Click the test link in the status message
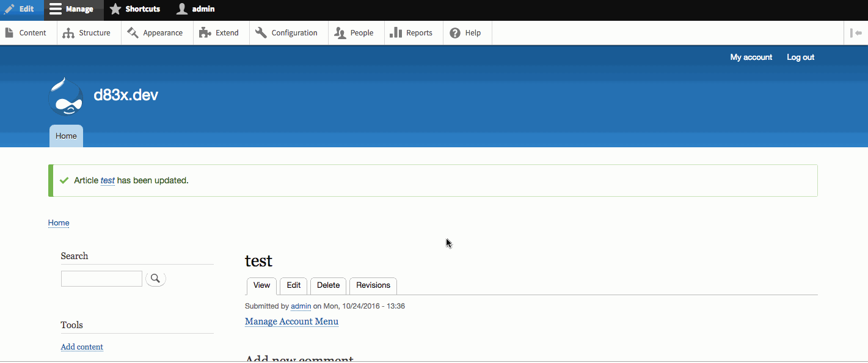Screen dimensions: 868x363 (108, 181)
